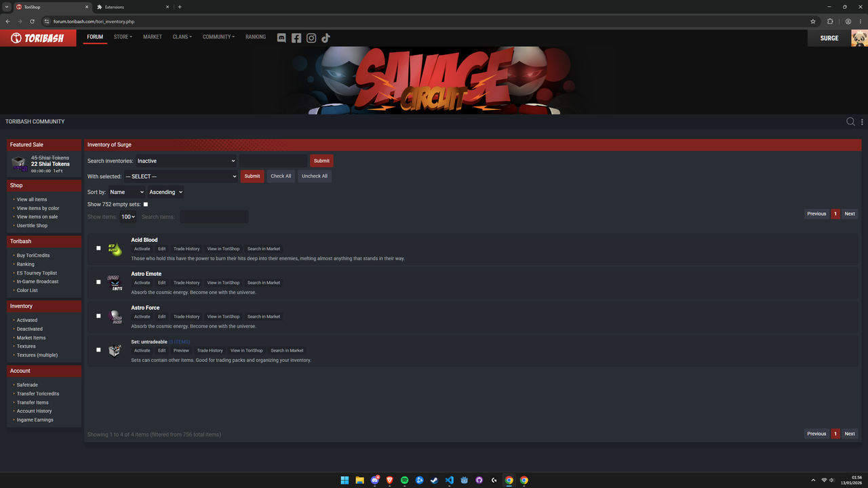Tick the Astro Force checkbox

tap(98, 316)
